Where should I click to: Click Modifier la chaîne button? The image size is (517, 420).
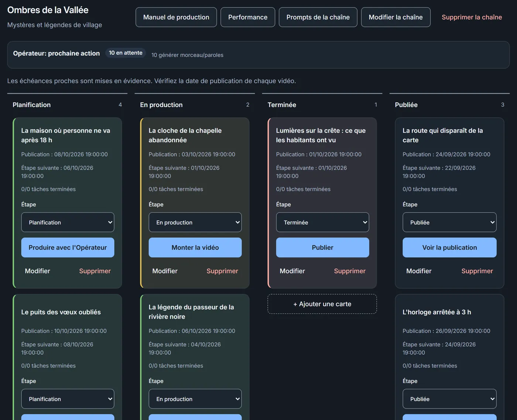coord(396,17)
